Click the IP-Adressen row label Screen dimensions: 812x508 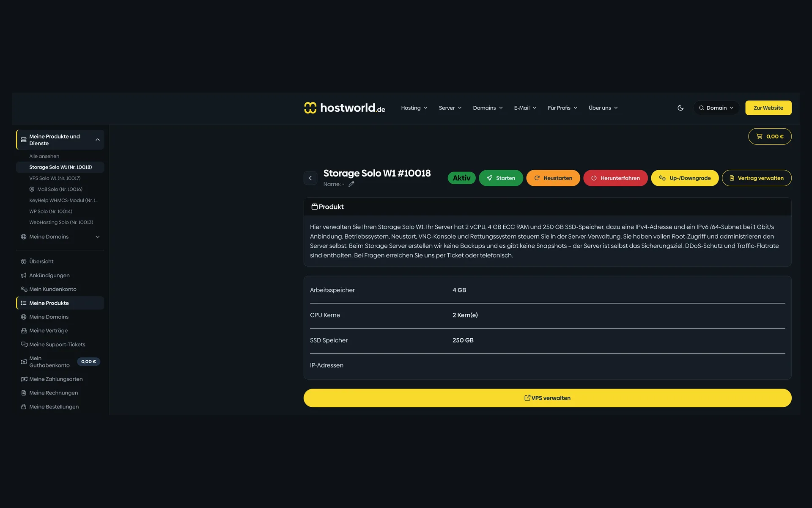click(326, 365)
